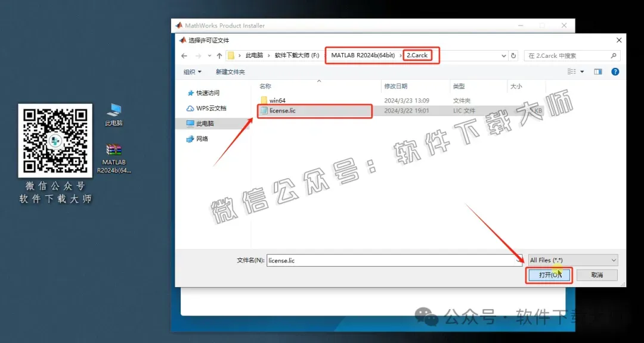Viewport: 644px width, 343px height.
Task: Click the license.lic file icon
Action: tap(264, 111)
